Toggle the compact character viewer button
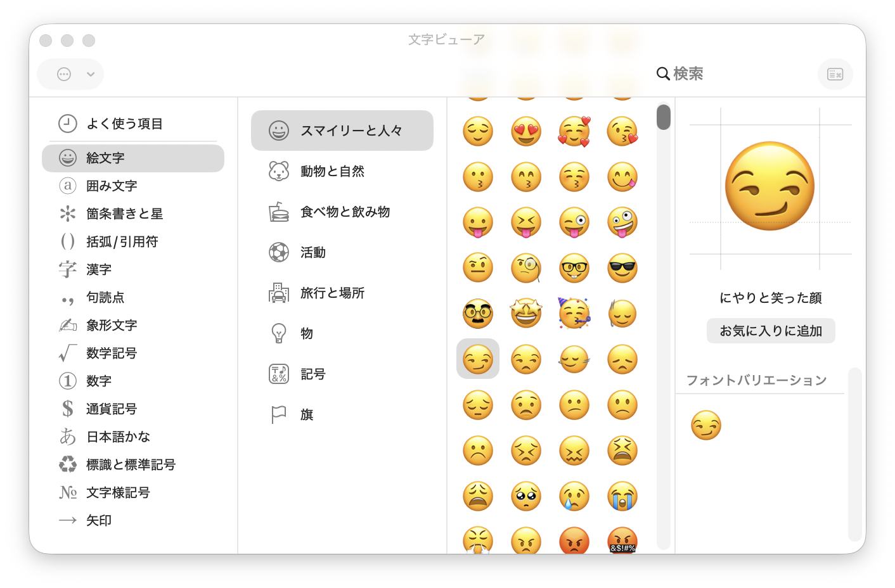 tap(835, 74)
